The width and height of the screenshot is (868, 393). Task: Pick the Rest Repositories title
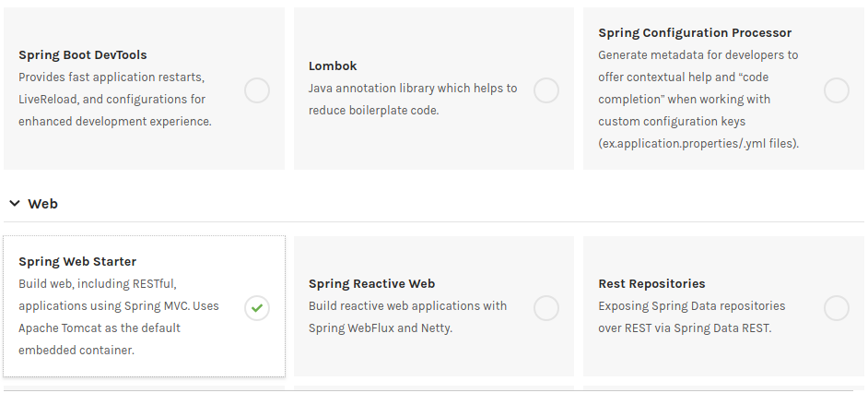coord(651,284)
